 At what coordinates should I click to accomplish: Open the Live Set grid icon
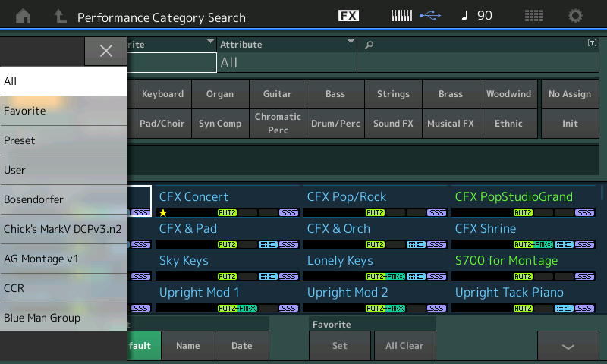533,16
